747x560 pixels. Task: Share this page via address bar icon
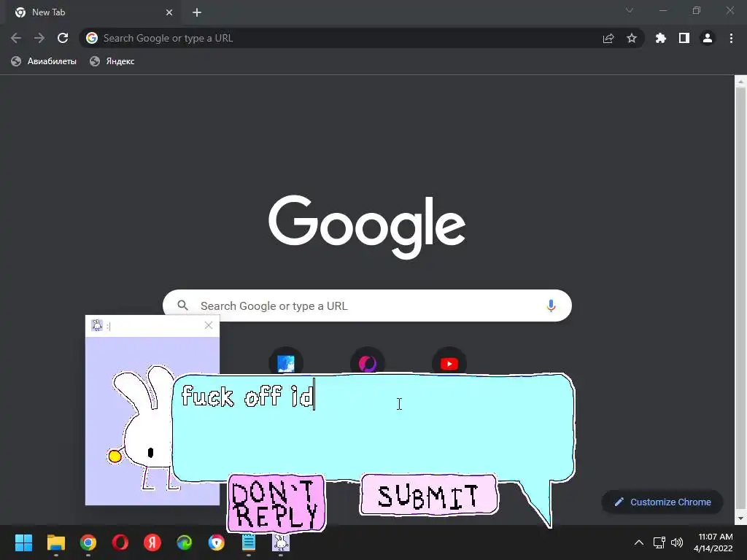pos(608,39)
